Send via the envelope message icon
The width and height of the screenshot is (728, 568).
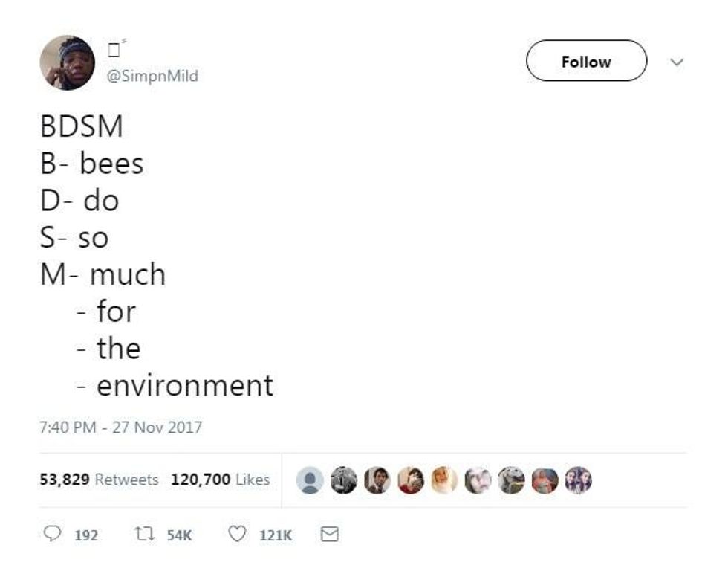[x=328, y=535]
